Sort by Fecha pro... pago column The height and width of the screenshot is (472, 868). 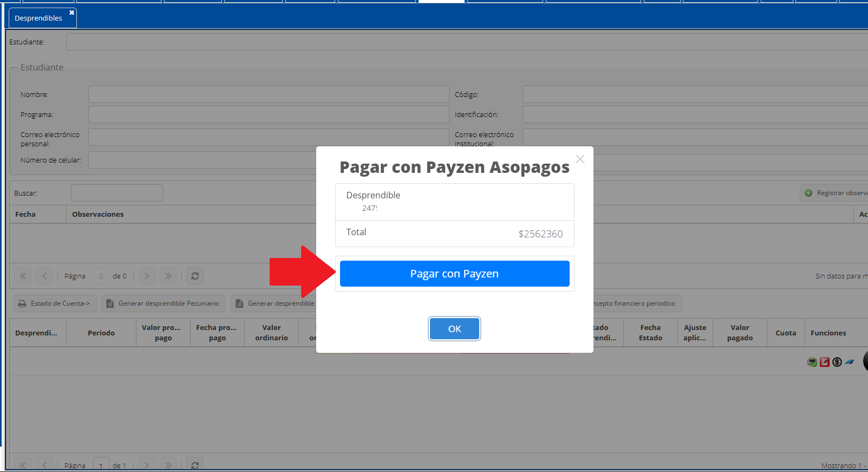pos(217,333)
